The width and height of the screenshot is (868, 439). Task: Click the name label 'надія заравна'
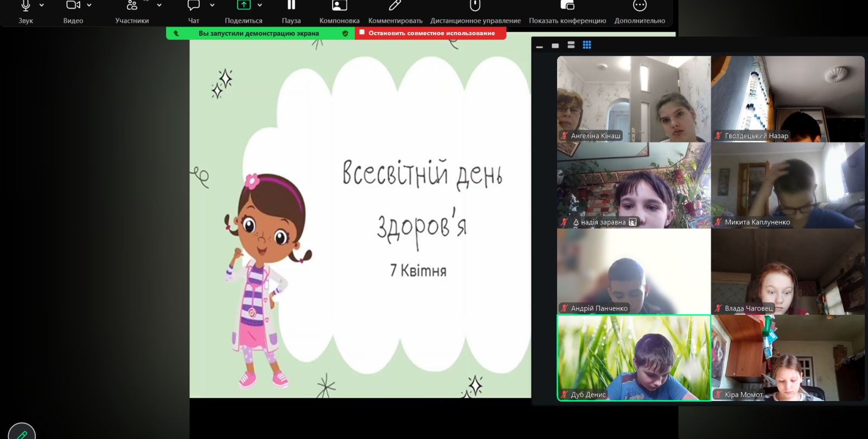click(x=603, y=222)
